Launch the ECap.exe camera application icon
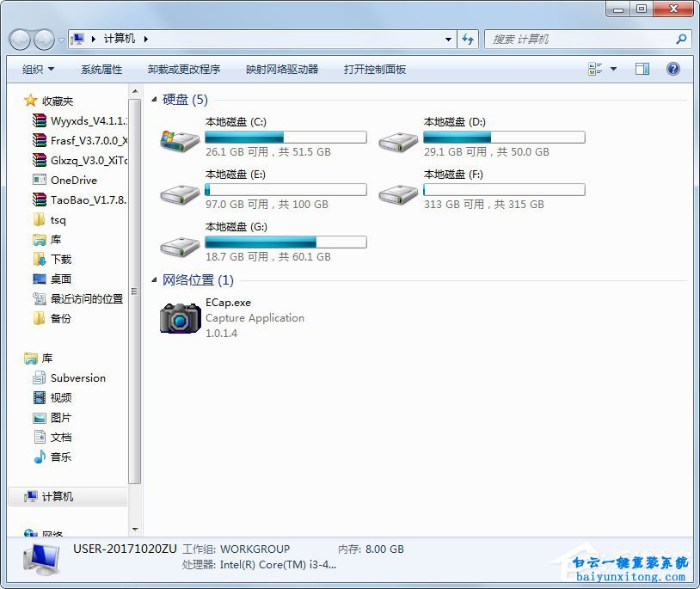The image size is (700, 589). click(179, 317)
